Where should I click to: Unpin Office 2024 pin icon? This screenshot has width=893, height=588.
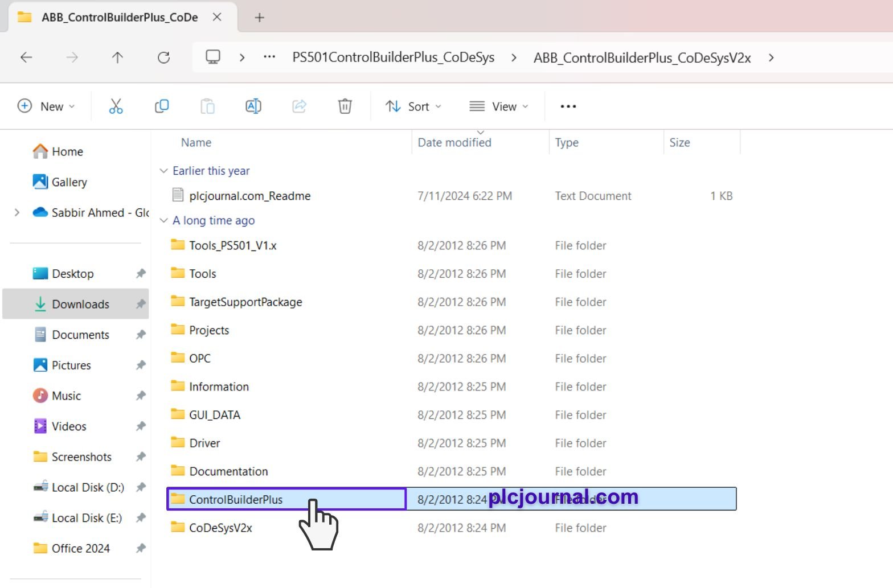[x=141, y=548]
